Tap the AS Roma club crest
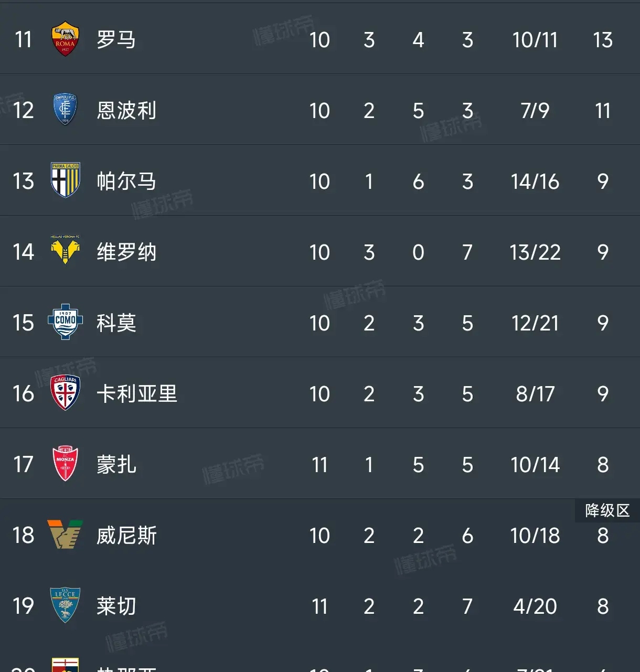The image size is (640, 672). (x=65, y=39)
